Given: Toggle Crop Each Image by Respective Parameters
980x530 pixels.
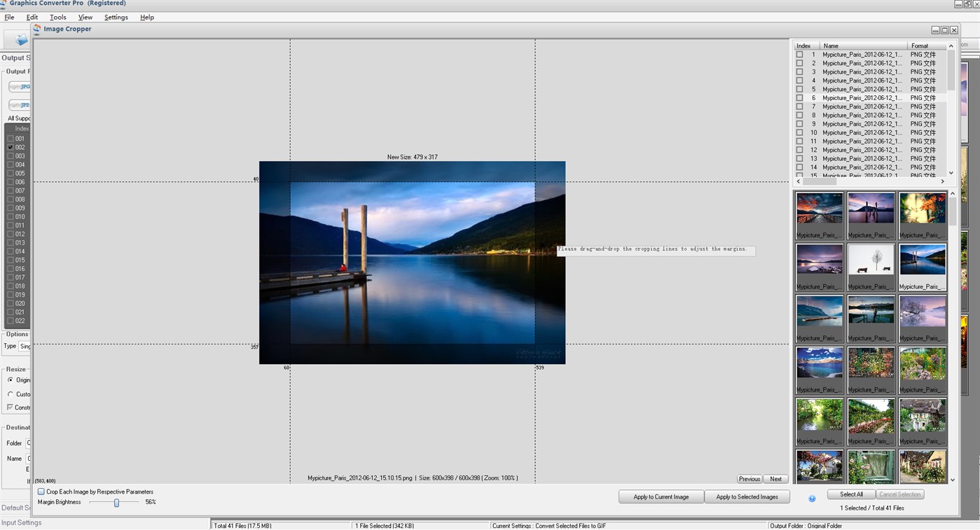Looking at the screenshot, I should pyautogui.click(x=41, y=491).
